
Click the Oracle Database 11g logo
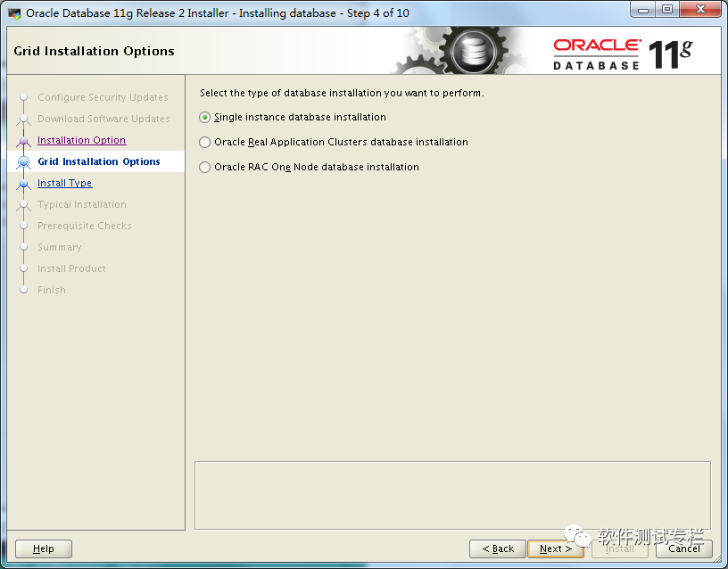(623, 54)
